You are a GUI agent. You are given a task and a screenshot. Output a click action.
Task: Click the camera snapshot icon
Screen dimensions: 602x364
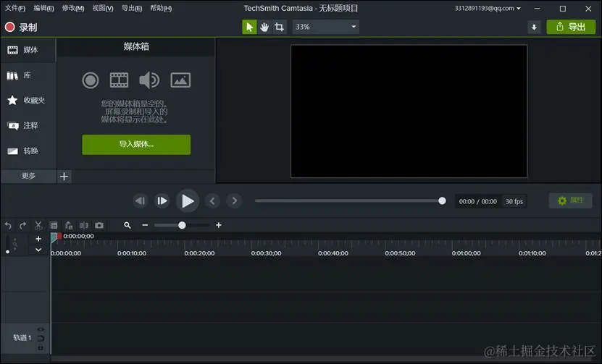tap(99, 226)
